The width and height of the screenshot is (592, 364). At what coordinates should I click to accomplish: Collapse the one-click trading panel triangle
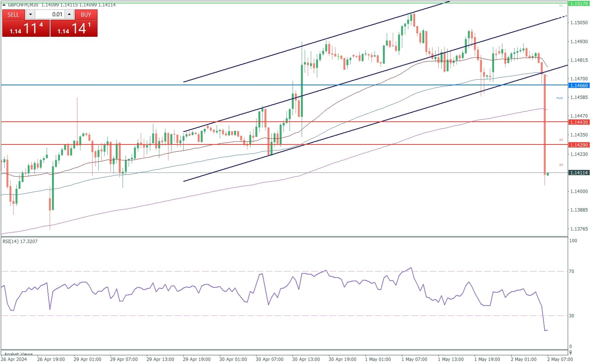pos(4,5)
